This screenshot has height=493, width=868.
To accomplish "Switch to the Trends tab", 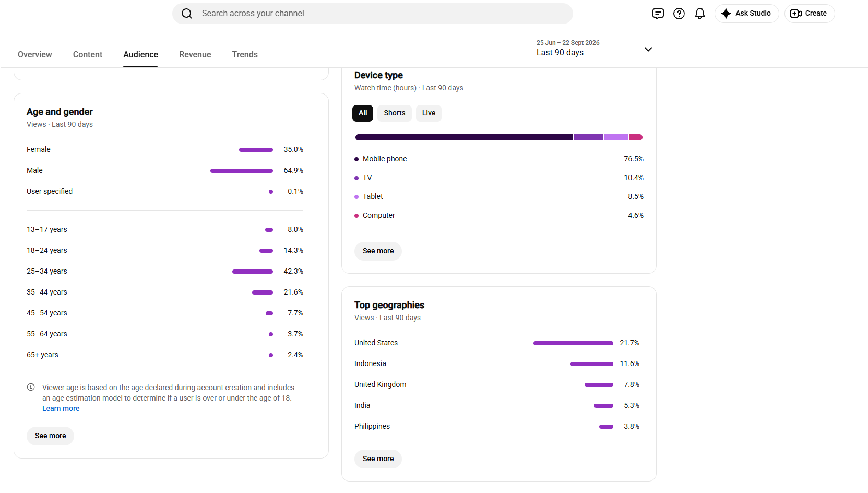I will (245, 55).
